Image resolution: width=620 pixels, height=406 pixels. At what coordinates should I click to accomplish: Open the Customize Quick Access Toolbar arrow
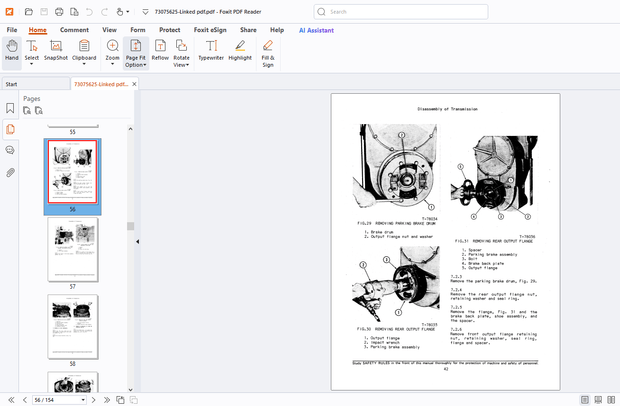[x=145, y=12]
